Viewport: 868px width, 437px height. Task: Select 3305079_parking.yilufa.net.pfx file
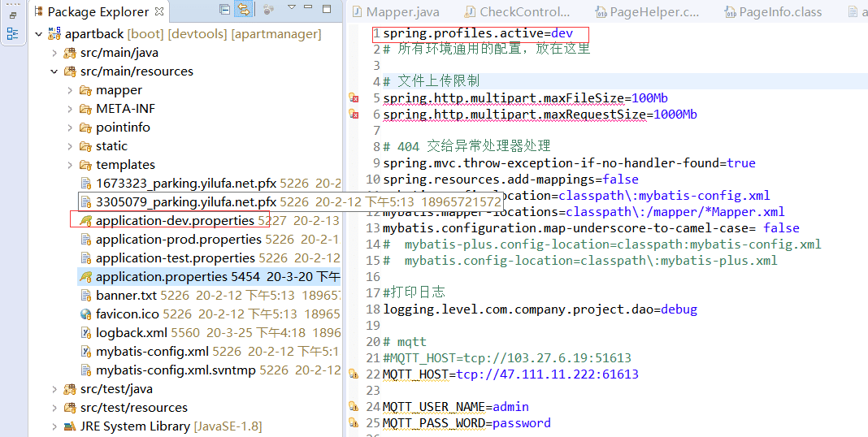pyautogui.click(x=186, y=202)
